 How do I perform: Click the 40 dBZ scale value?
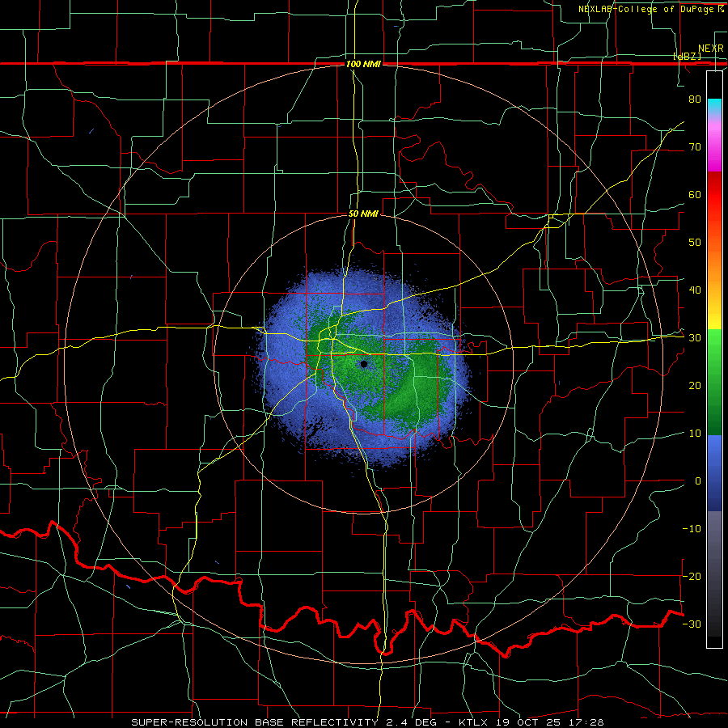click(695, 290)
